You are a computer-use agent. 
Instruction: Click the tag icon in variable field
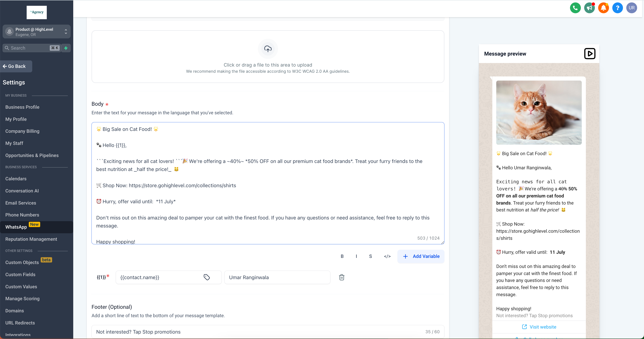click(x=206, y=277)
